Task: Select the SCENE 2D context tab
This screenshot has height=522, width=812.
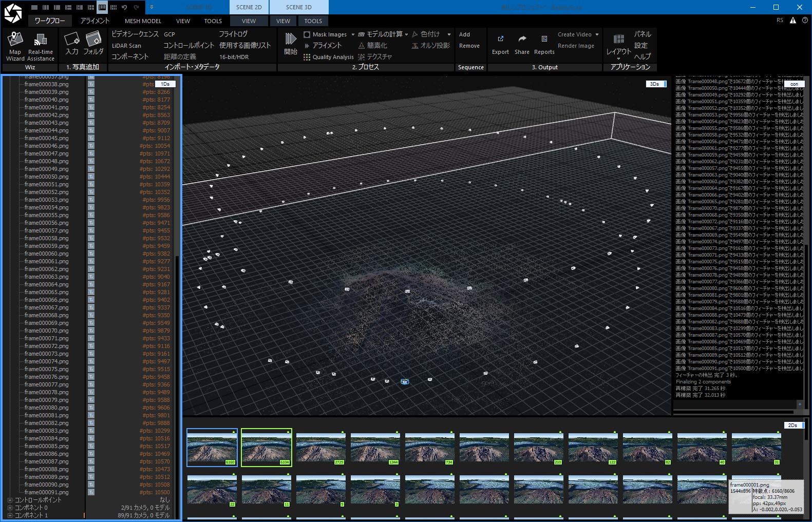Action: click(x=249, y=7)
